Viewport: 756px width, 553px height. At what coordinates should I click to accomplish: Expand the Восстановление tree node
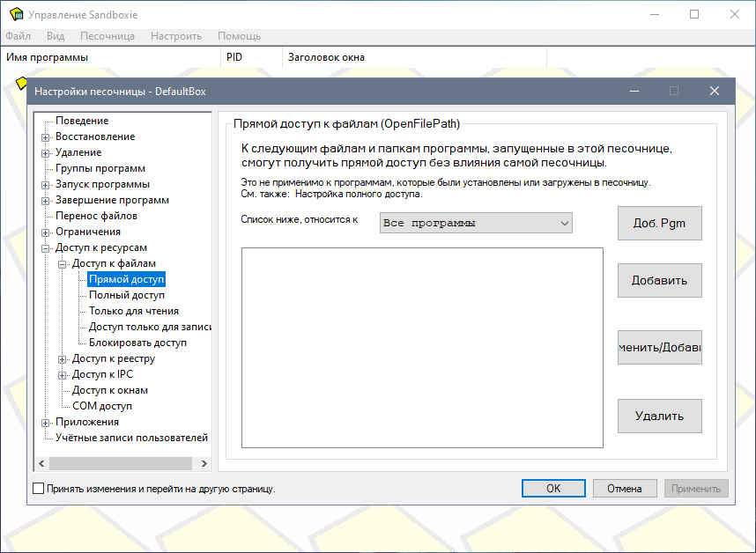click(46, 137)
